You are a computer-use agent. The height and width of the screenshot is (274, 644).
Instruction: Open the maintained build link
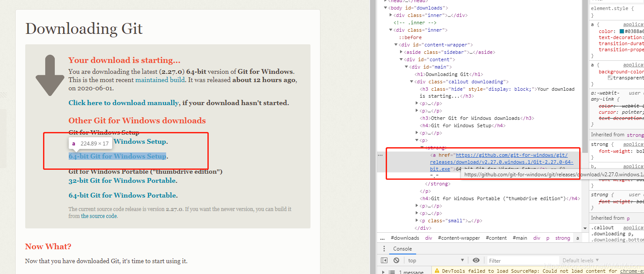pyautogui.click(x=160, y=80)
